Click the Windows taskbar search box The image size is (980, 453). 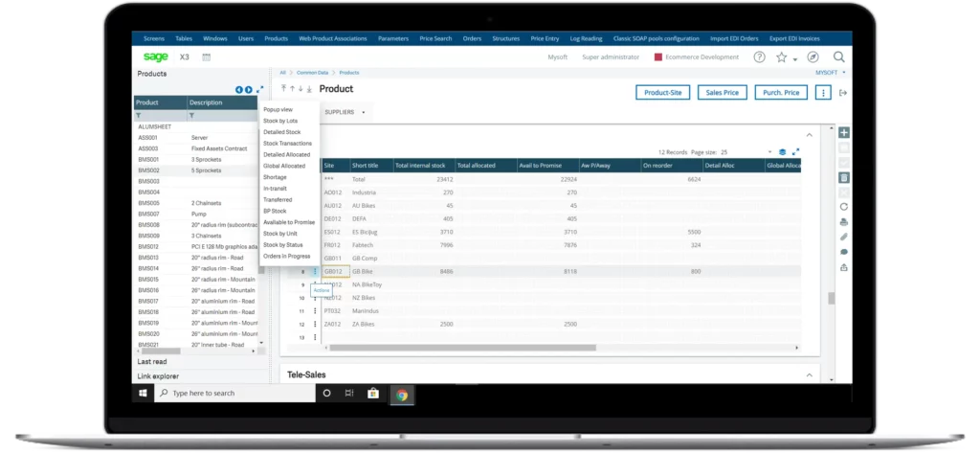235,394
